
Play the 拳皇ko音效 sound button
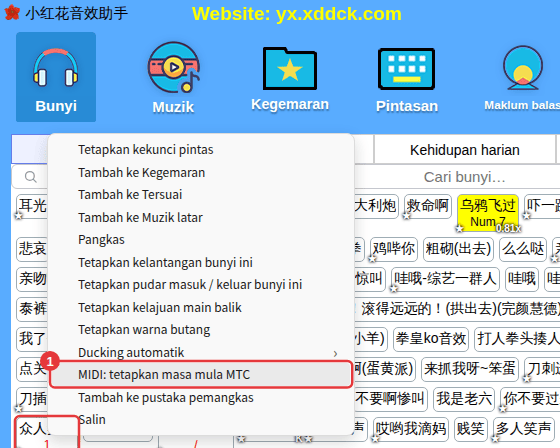coord(430,338)
